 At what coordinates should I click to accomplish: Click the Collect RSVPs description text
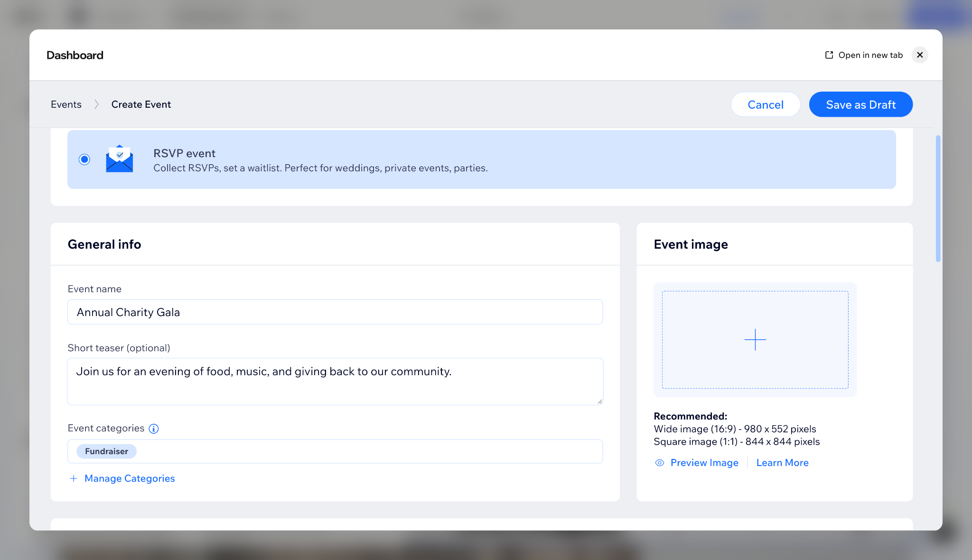320,168
